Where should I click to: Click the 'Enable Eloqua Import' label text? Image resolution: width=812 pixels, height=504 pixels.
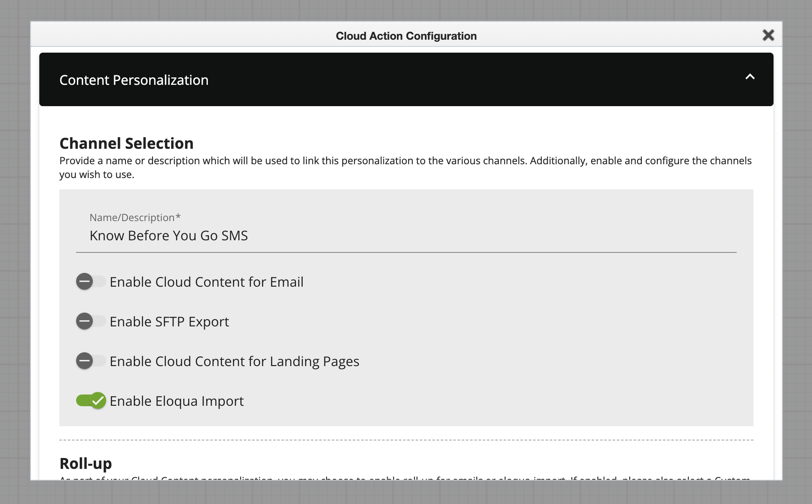[176, 401]
